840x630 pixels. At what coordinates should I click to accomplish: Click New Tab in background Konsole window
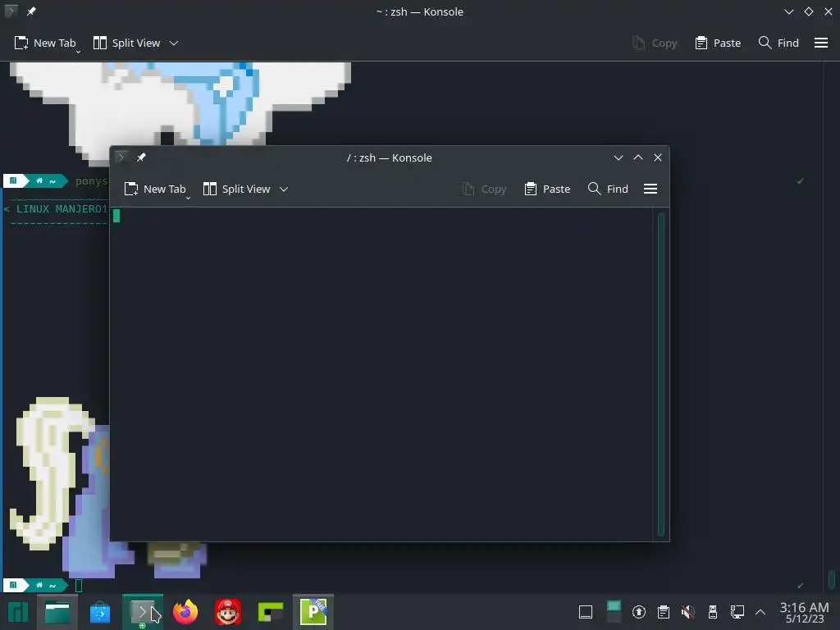45,43
